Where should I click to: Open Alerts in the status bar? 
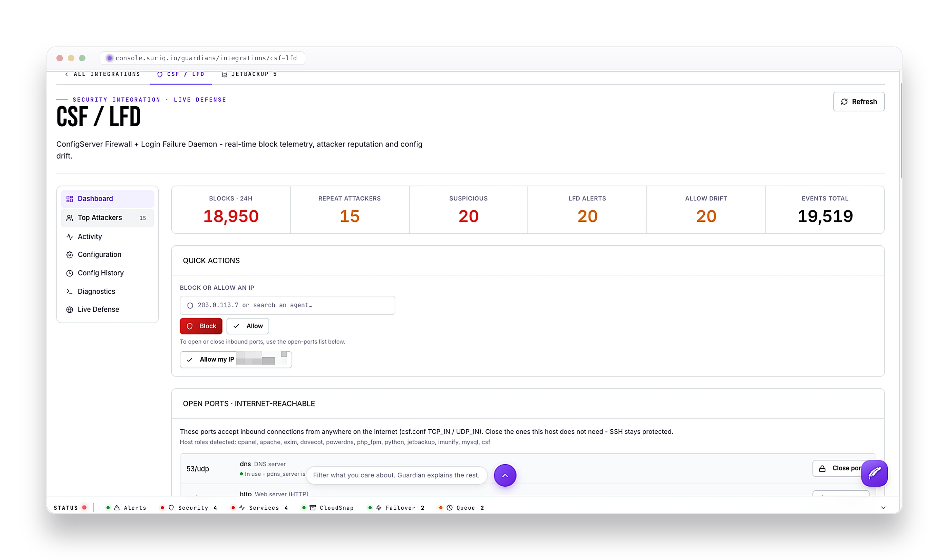tap(127, 508)
